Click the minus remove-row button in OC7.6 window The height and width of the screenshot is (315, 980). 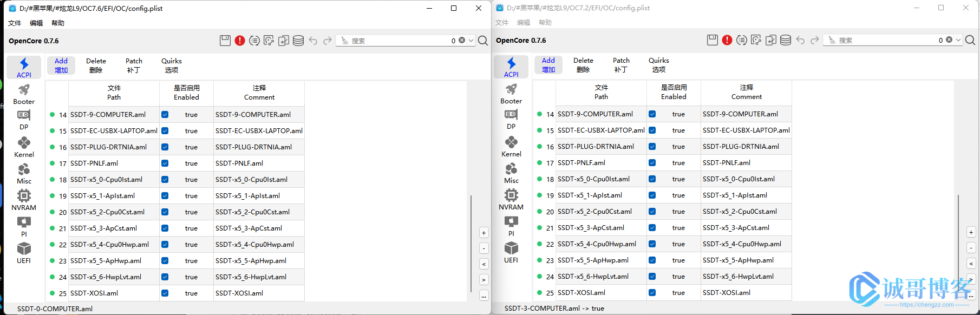(x=484, y=248)
